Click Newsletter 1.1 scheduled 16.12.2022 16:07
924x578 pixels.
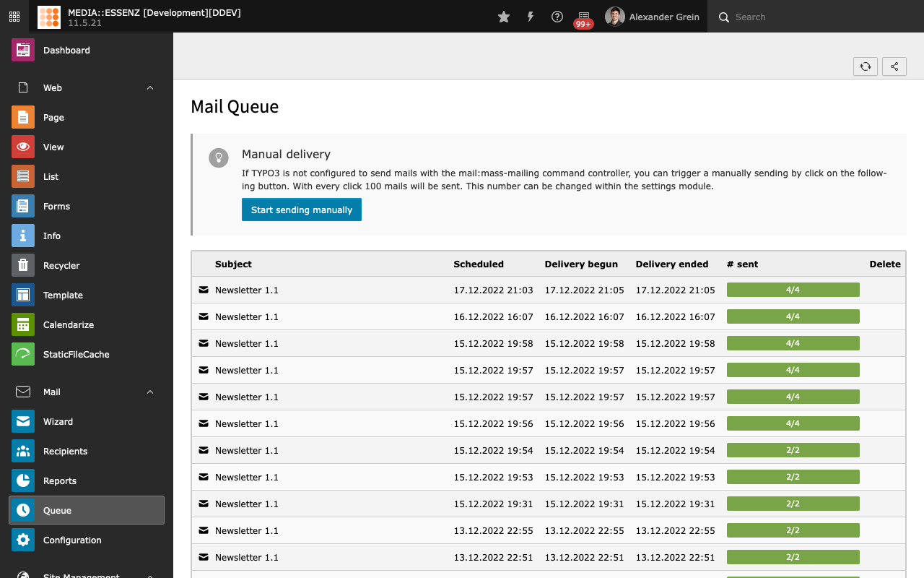click(x=247, y=316)
